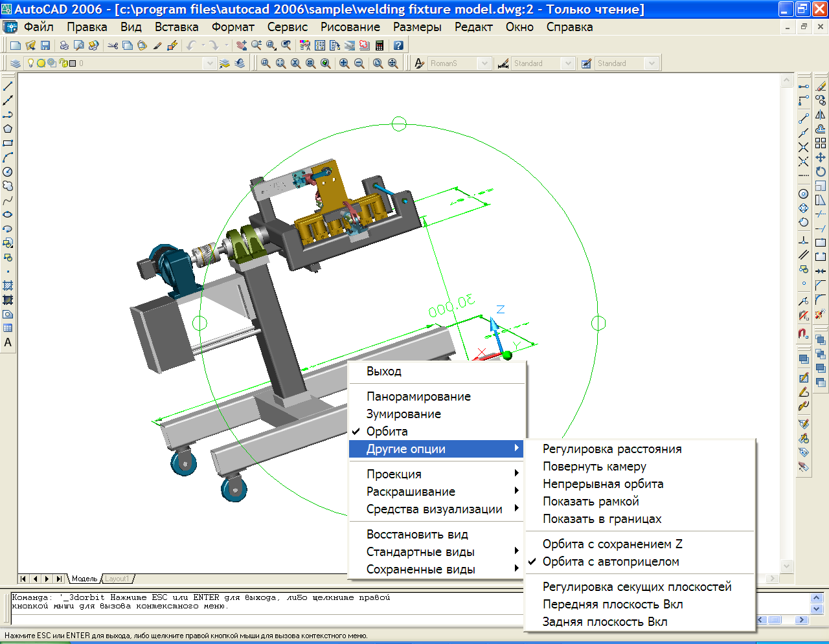Expand the Сохраненные виды submenu
The width and height of the screenshot is (829, 644).
point(436,570)
